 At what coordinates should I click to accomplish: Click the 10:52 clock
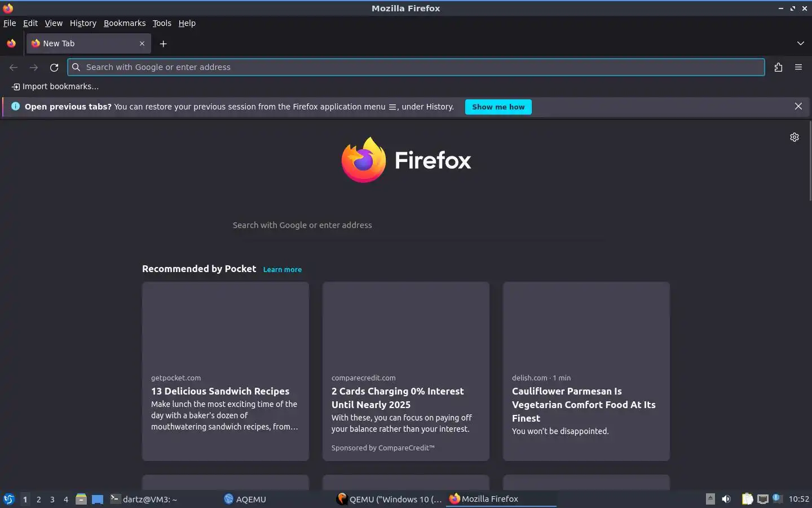[x=798, y=499]
